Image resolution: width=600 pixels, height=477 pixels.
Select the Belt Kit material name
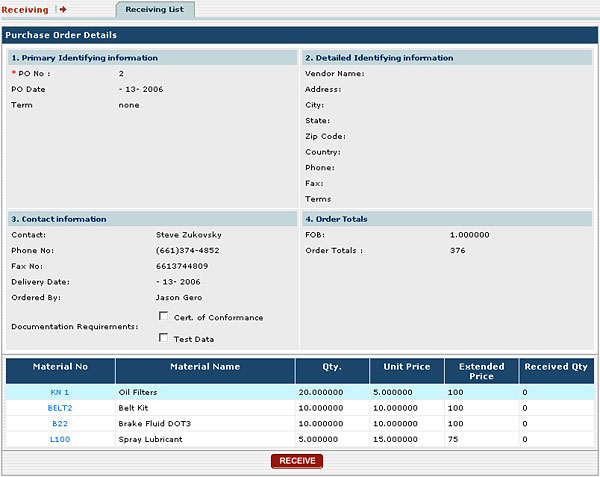133,408
